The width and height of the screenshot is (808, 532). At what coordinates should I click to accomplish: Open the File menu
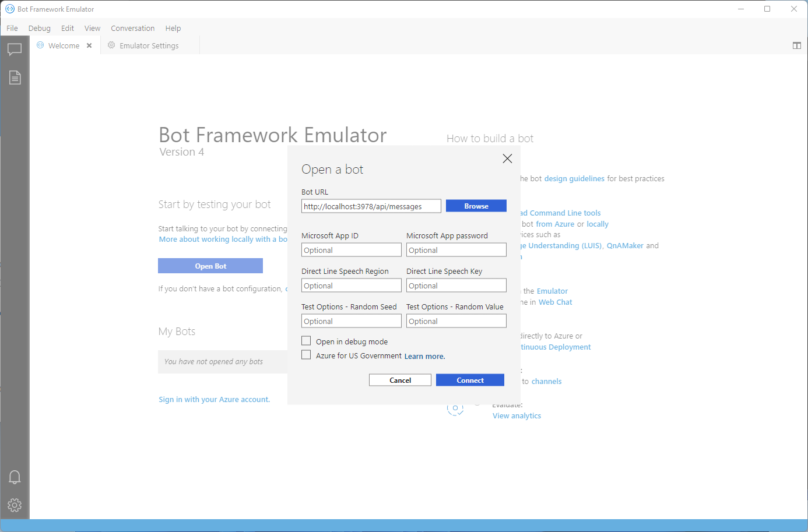[x=12, y=28]
